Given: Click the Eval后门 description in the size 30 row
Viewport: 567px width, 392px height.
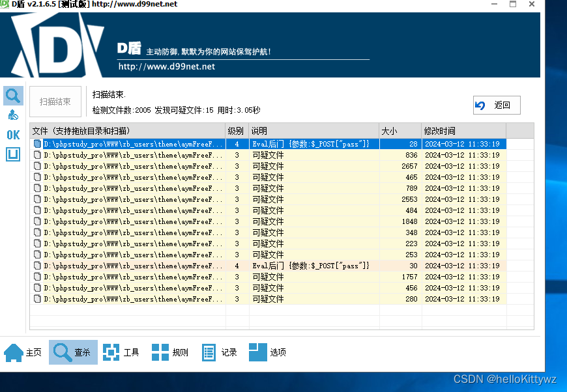Looking at the screenshot, I should click(311, 266).
